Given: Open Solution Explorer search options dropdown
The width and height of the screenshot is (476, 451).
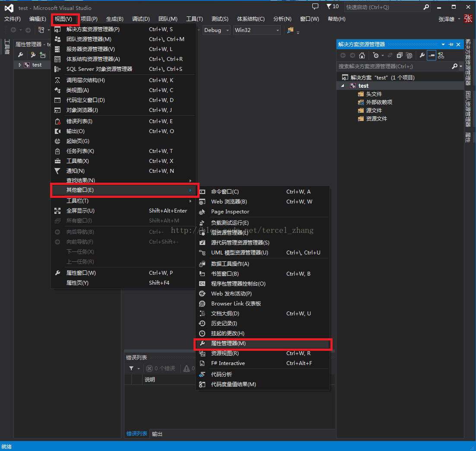Looking at the screenshot, I should (461, 66).
